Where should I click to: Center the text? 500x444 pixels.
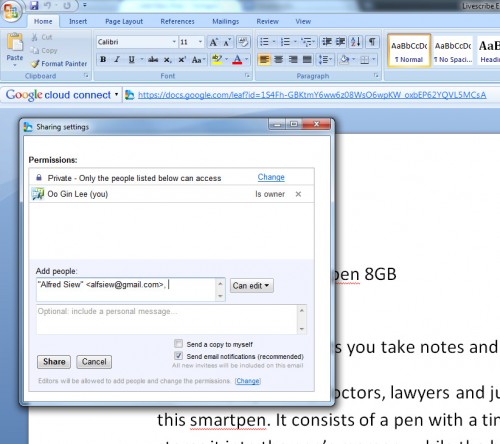click(278, 60)
